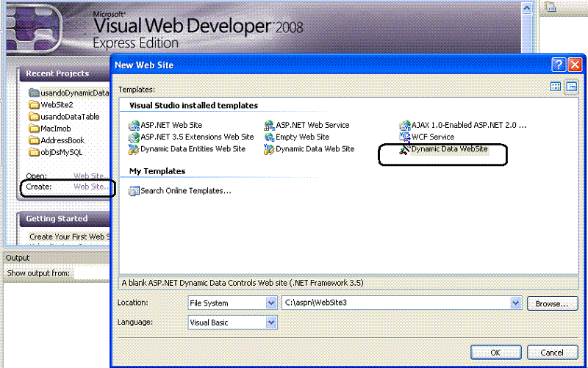Expand the Location type dropdown arrow

271,303
